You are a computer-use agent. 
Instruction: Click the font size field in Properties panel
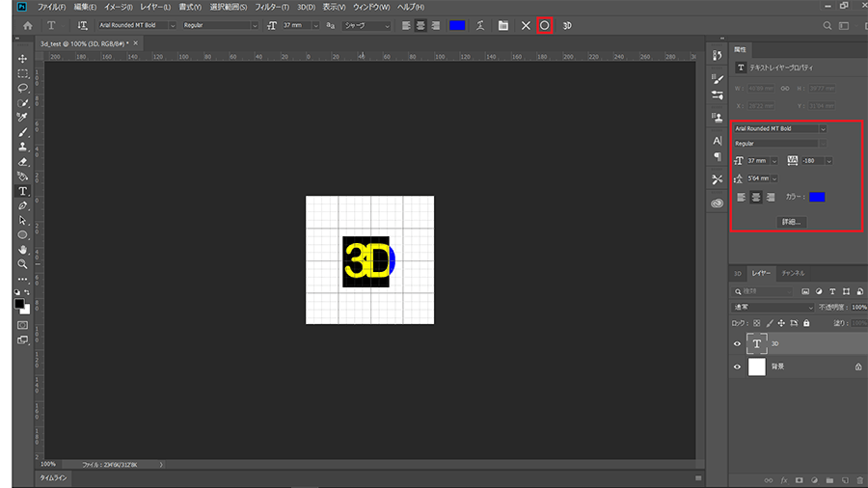pos(757,160)
